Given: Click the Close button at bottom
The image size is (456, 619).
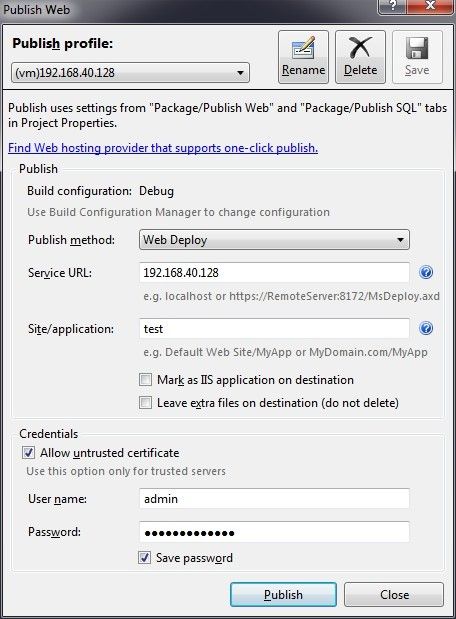Looking at the screenshot, I should pos(394,595).
